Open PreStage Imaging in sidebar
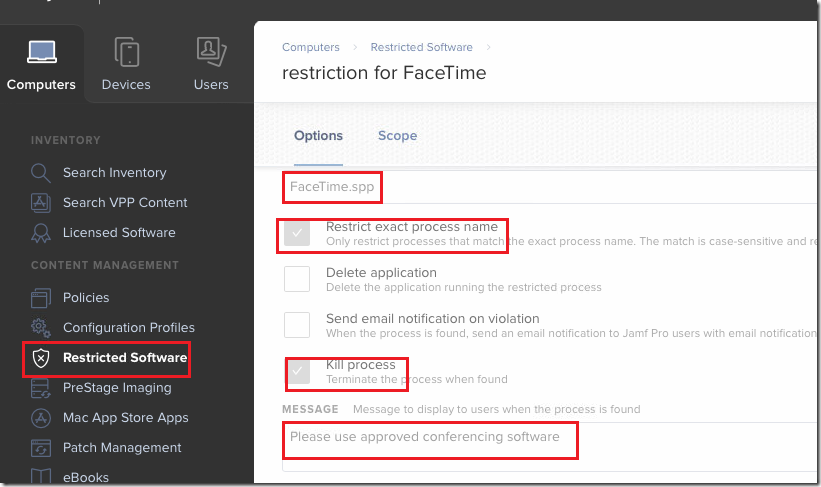The width and height of the screenshot is (821, 487). click(x=117, y=388)
